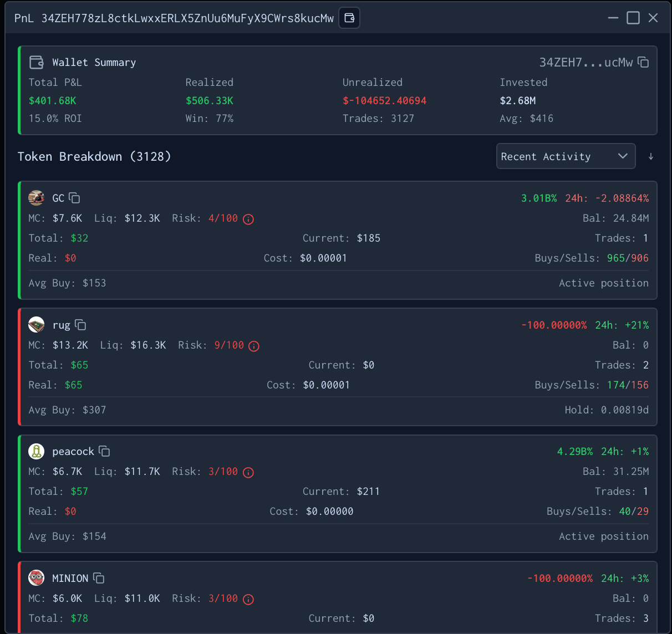
Task: Click the risk warning icon on the rug row
Action: pyautogui.click(x=253, y=346)
